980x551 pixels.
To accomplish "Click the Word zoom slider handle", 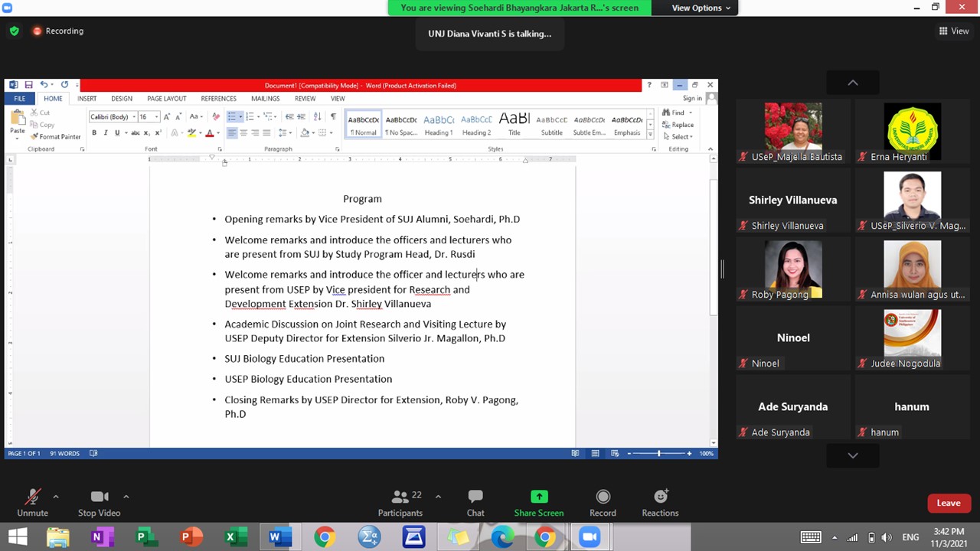I will click(x=658, y=453).
